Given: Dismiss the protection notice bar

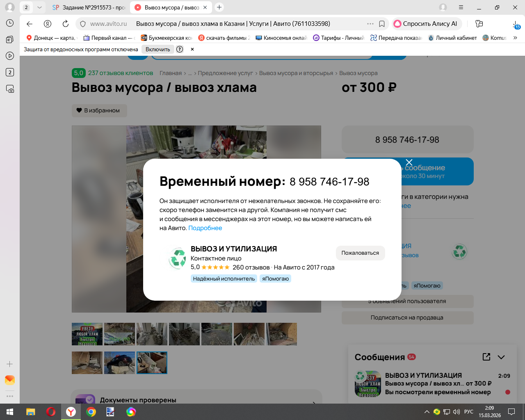Looking at the screenshot, I should 192,49.
